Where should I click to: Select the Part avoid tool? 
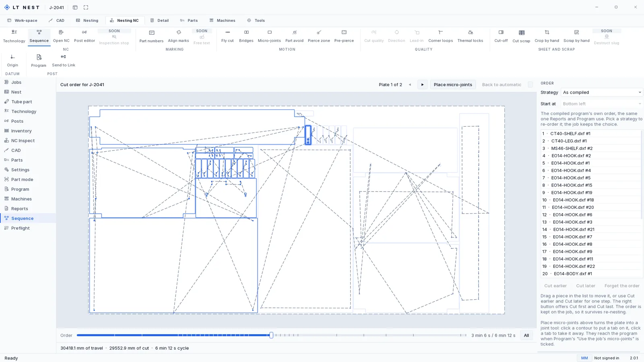coord(294,36)
